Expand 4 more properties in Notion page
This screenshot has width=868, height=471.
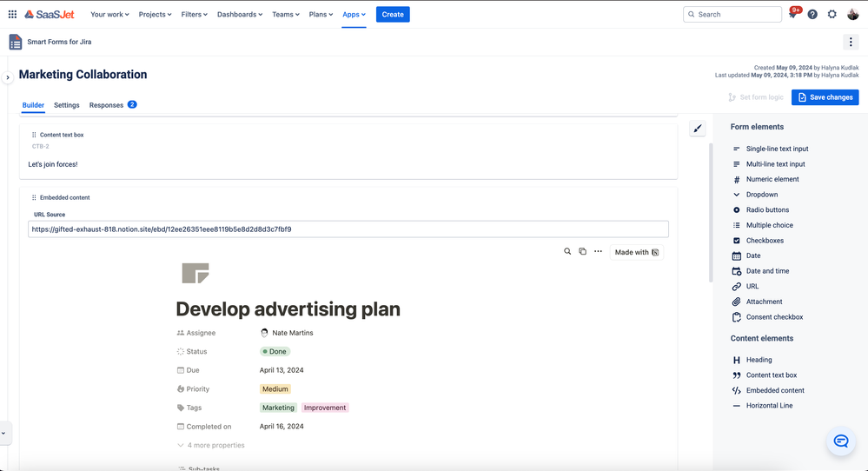click(211, 445)
